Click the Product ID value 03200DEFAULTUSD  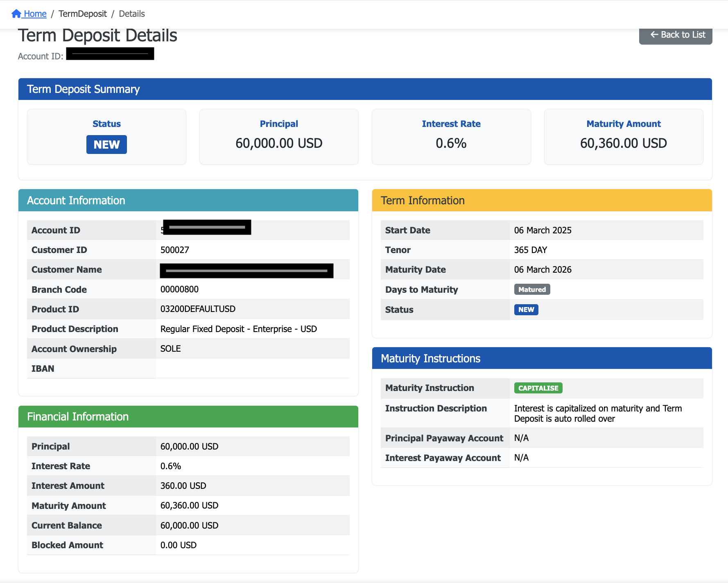coord(198,309)
